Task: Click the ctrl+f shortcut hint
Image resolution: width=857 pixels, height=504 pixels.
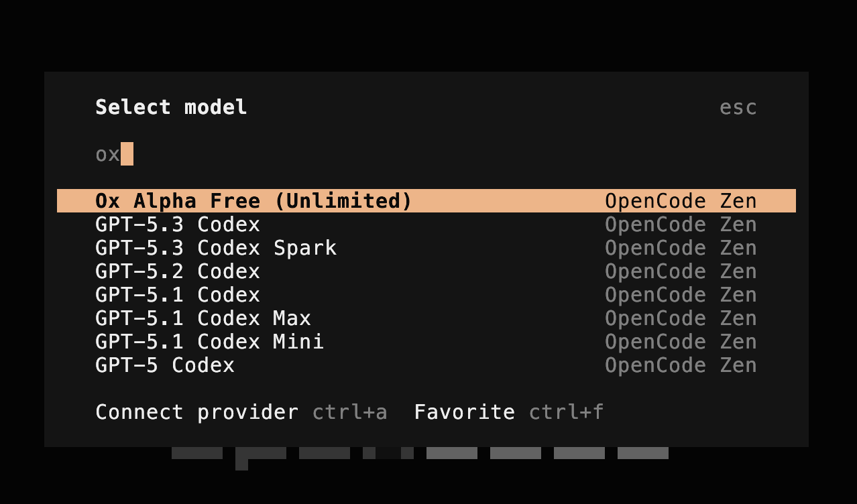Action: pos(567,412)
